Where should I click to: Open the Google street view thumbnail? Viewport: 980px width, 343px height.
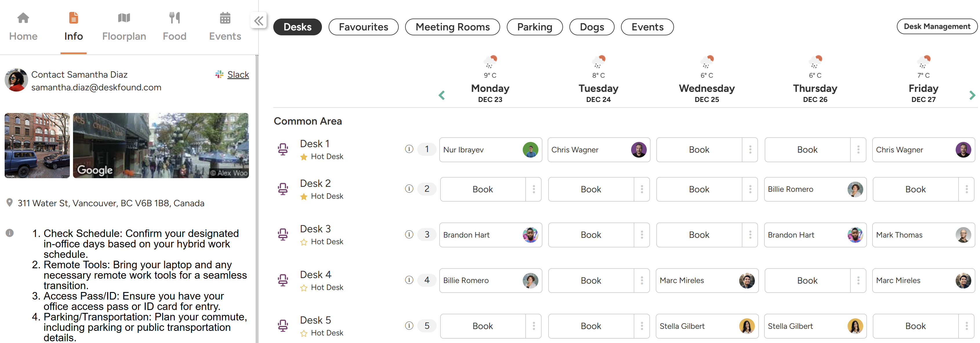161,145
